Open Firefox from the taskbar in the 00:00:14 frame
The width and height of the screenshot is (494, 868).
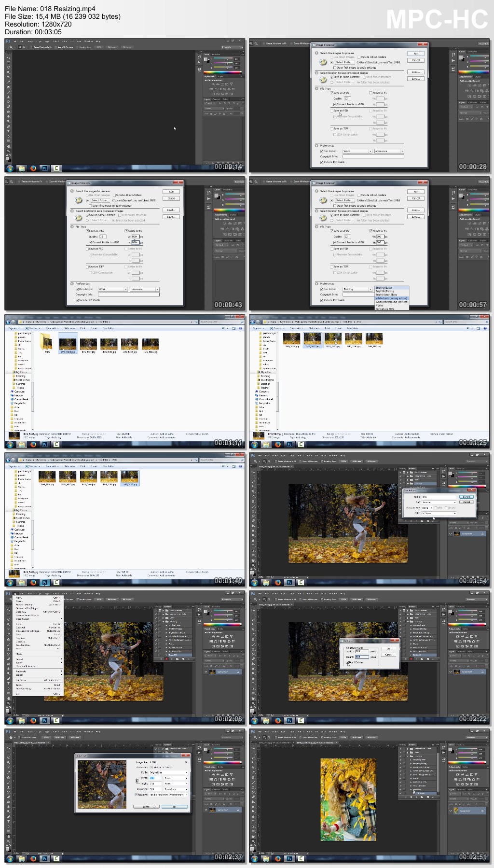[x=33, y=168]
